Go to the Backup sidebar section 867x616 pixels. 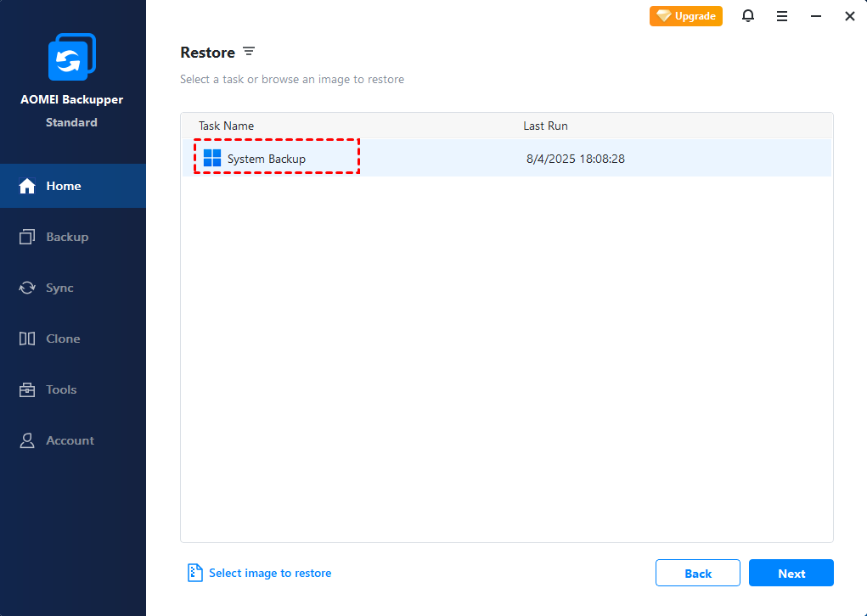tap(66, 237)
